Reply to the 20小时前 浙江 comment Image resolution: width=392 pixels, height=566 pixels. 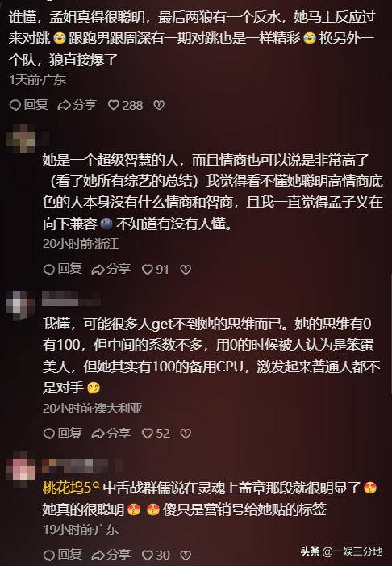[62, 270]
